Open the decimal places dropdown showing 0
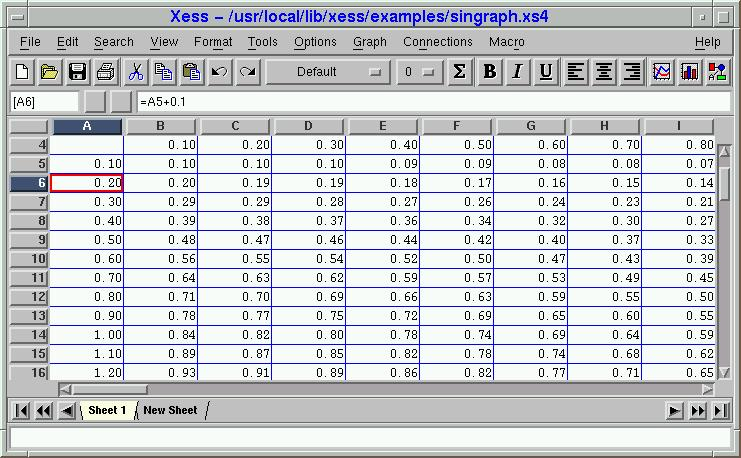 tap(419, 72)
